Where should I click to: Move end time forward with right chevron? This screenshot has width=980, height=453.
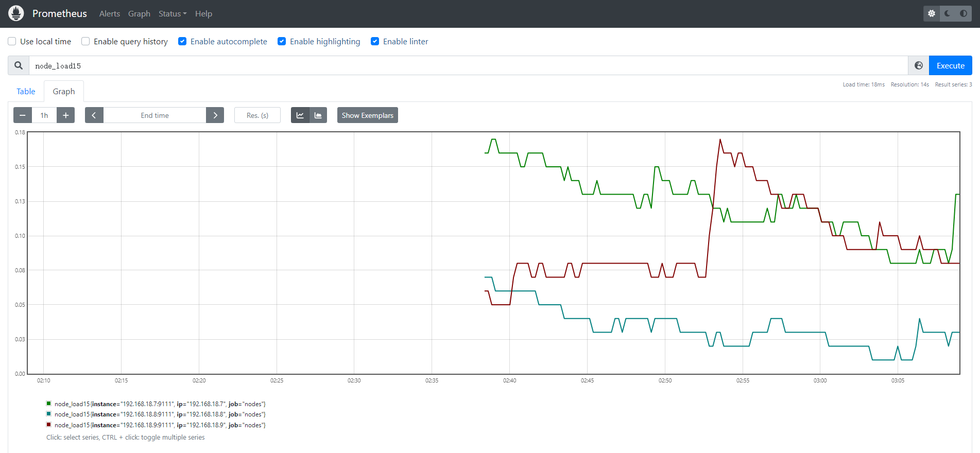[215, 115]
